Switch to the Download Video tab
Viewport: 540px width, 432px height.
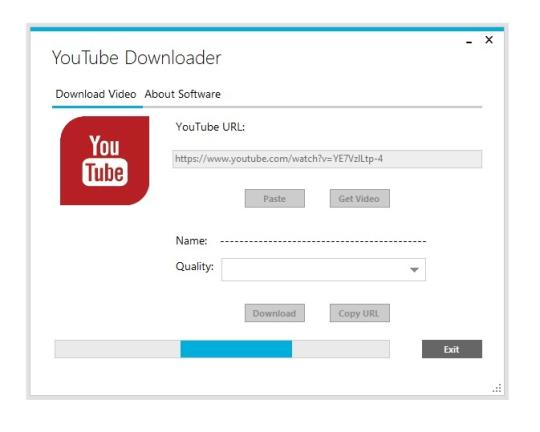[96, 94]
